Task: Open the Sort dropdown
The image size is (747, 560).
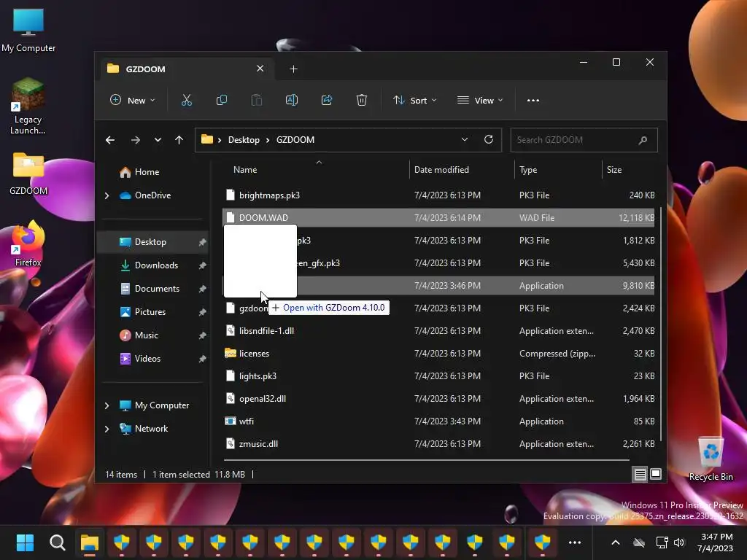Action: point(414,101)
